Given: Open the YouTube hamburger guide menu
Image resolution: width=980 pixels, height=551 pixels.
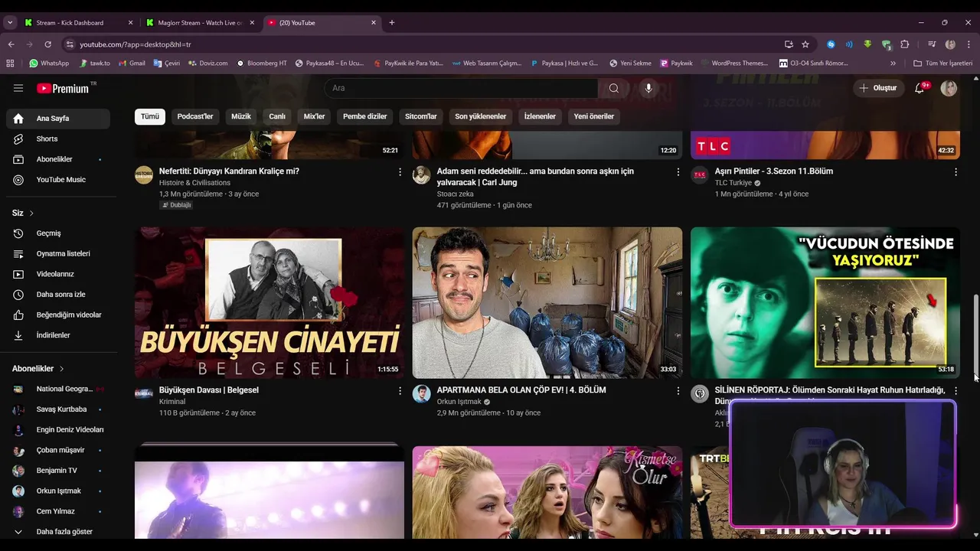Looking at the screenshot, I should [x=18, y=88].
